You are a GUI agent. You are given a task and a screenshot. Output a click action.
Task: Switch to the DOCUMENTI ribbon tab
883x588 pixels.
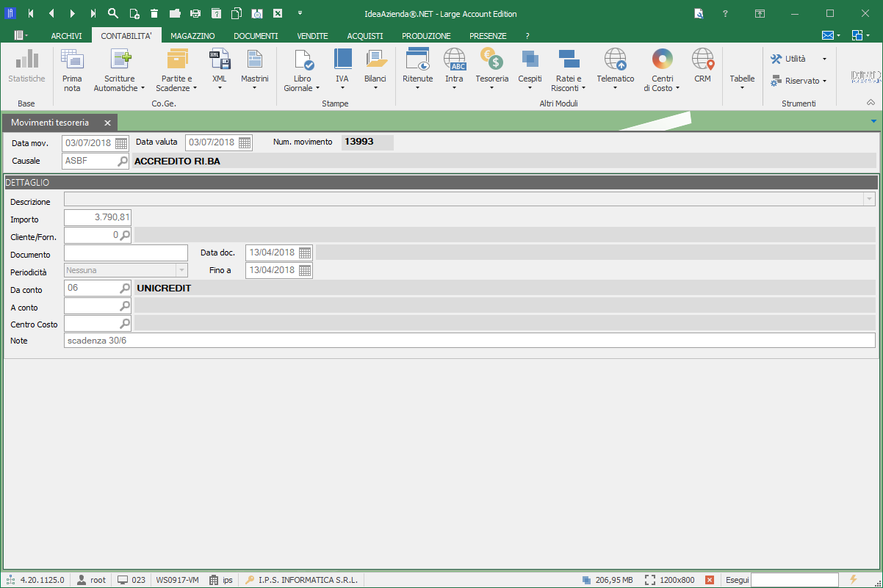[256, 36]
